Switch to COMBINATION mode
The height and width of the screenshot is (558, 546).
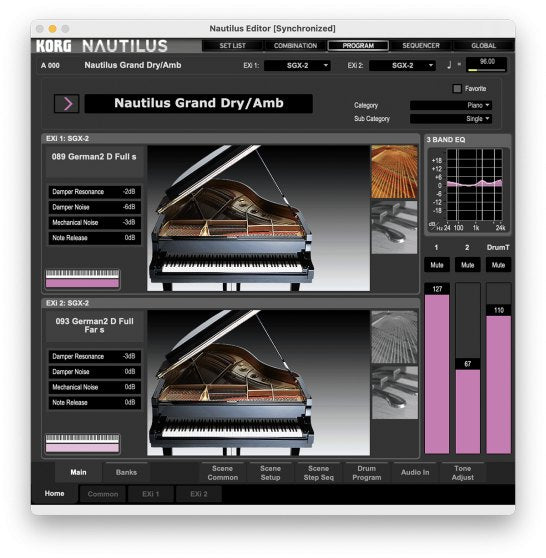(x=295, y=46)
